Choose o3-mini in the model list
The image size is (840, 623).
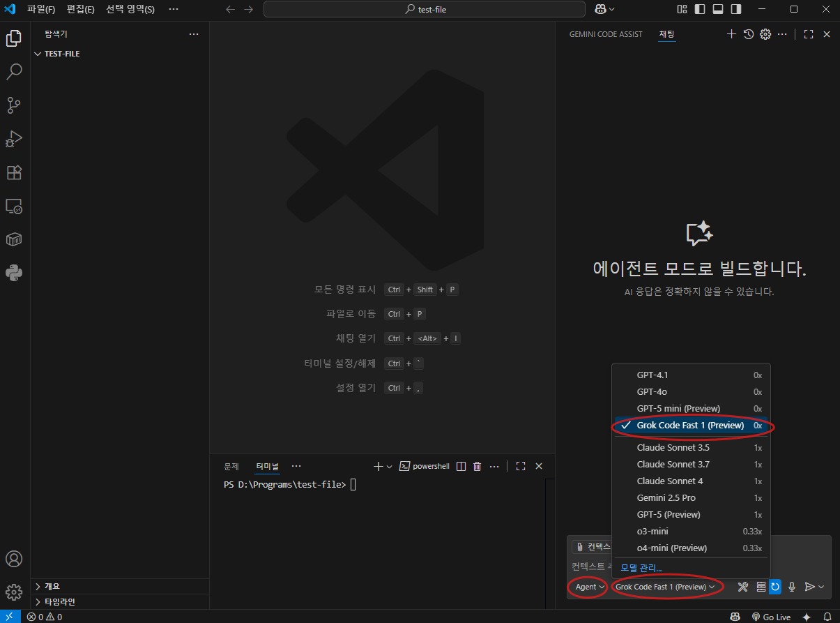tap(691, 531)
